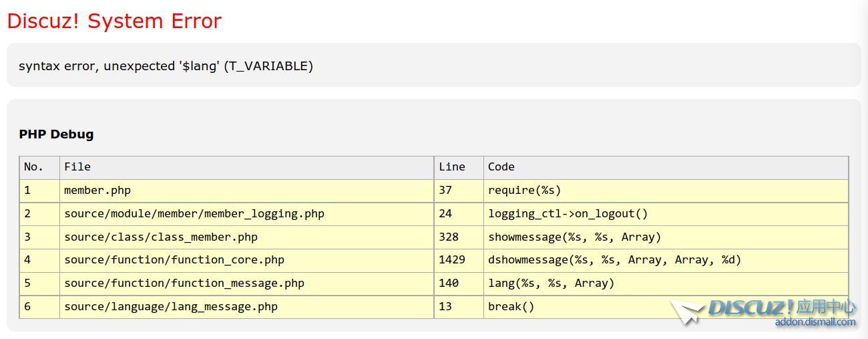Select the member_logging.php file path
This screenshot has height=339, width=868.
tap(194, 214)
